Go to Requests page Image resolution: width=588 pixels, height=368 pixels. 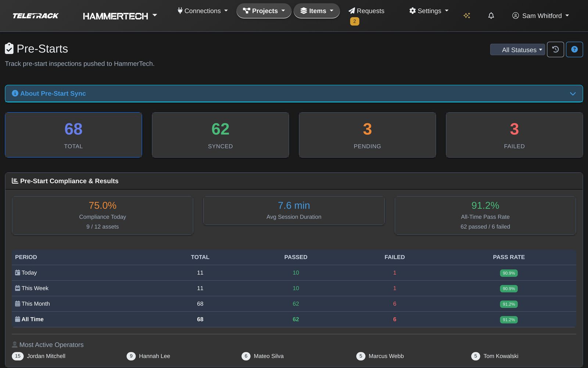point(366,11)
